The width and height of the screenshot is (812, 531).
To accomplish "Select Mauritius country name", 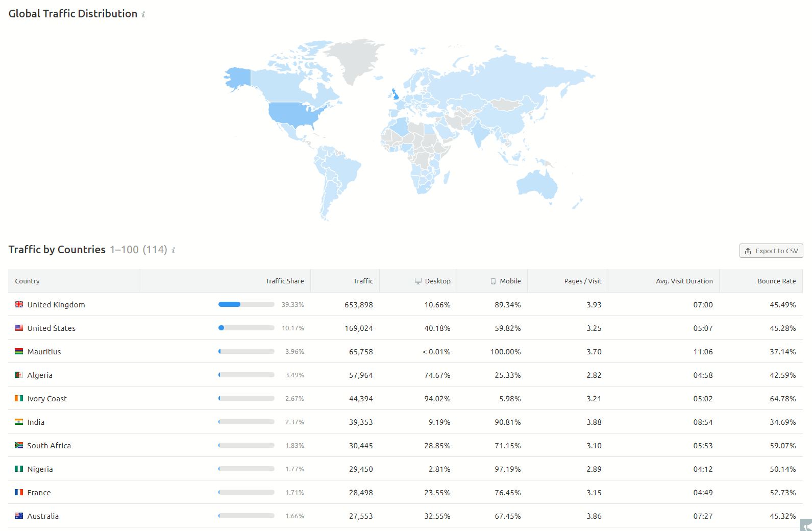I will coord(44,352).
